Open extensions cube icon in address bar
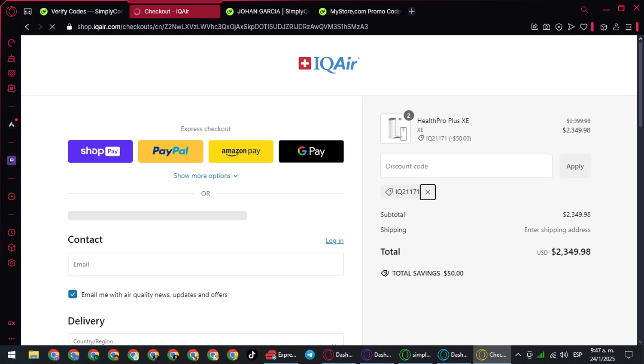644x364 pixels. click(x=604, y=27)
